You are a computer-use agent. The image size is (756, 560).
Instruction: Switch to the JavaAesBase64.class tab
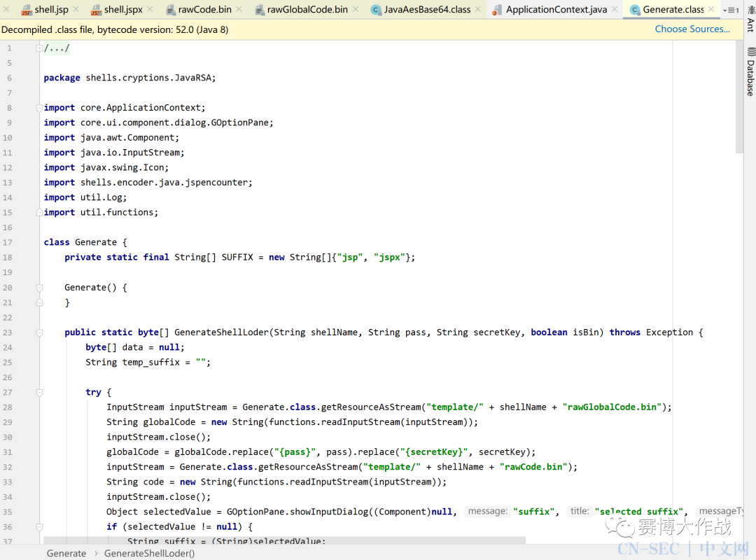tap(427, 9)
